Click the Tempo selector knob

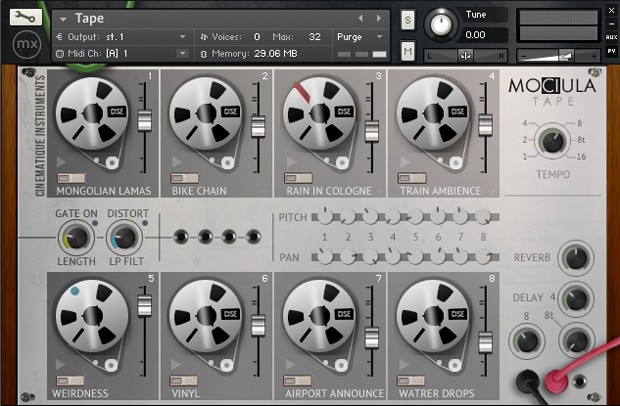(x=552, y=141)
